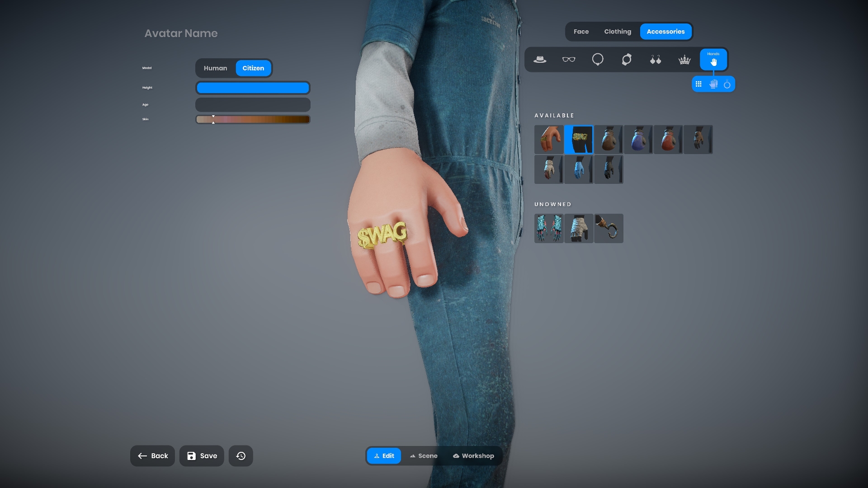Switch to the Face tab

tap(581, 32)
